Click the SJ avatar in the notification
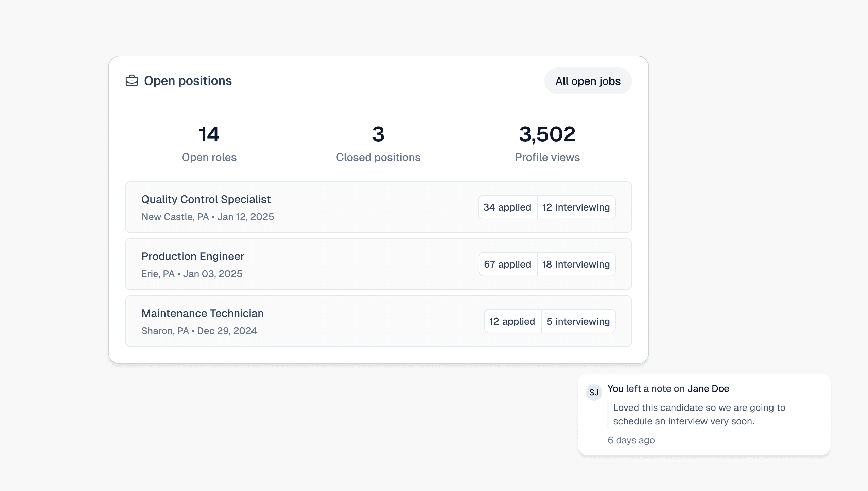Viewport: 868px width, 491px height. tap(594, 392)
